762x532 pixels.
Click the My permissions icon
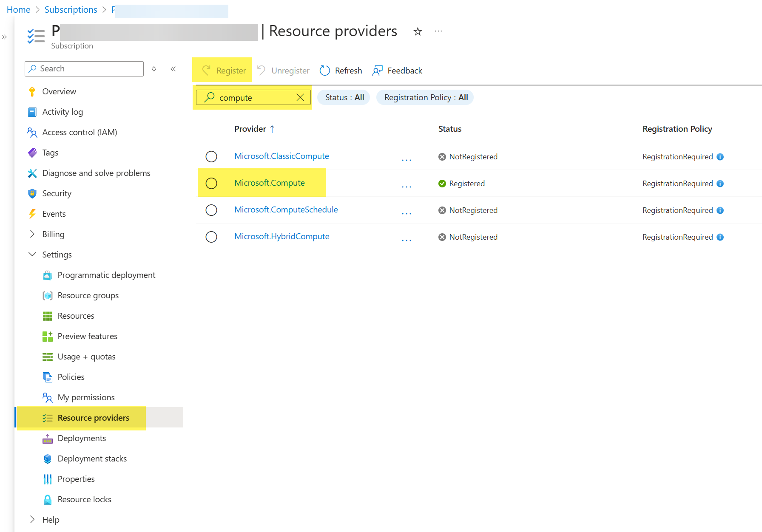point(48,397)
